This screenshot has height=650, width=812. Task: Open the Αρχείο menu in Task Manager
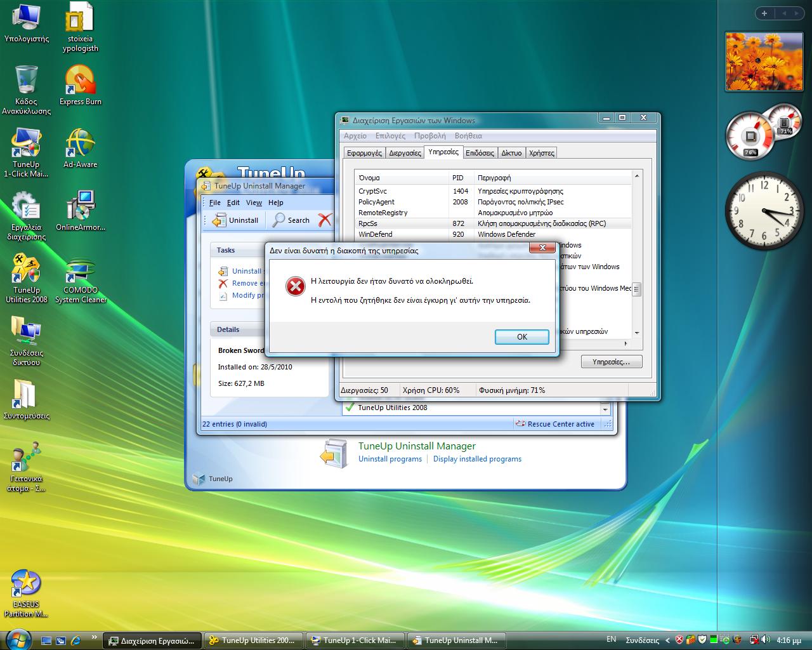[355, 136]
